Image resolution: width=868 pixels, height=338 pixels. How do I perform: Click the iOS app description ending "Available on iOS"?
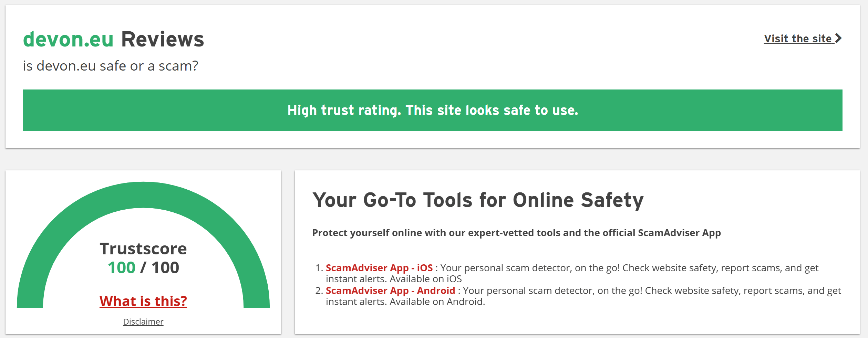tap(393, 279)
